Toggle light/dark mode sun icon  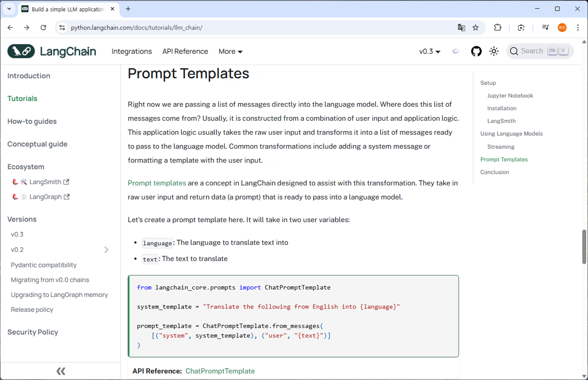(494, 51)
